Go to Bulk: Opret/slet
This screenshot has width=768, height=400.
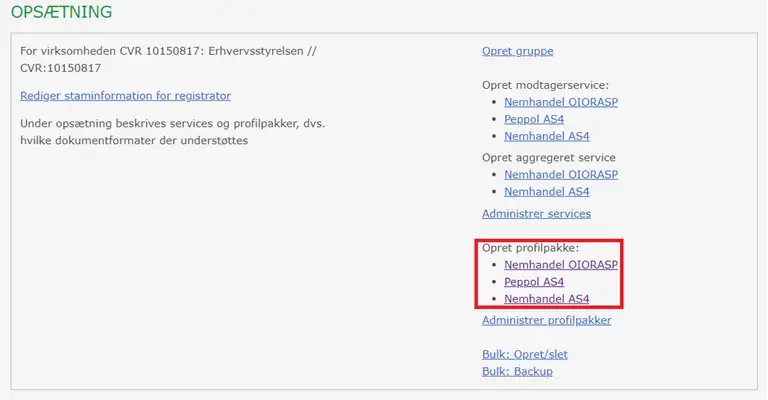click(x=525, y=354)
